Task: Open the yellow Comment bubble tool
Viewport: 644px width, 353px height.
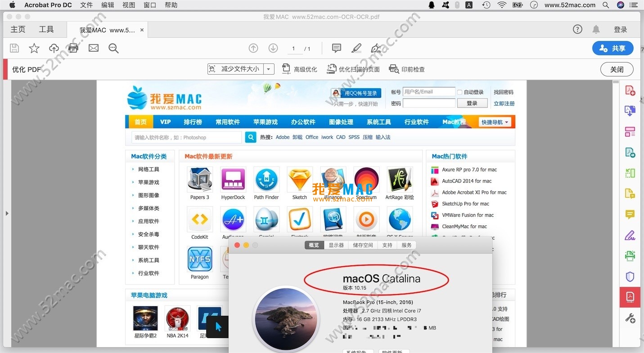Action: (630, 214)
